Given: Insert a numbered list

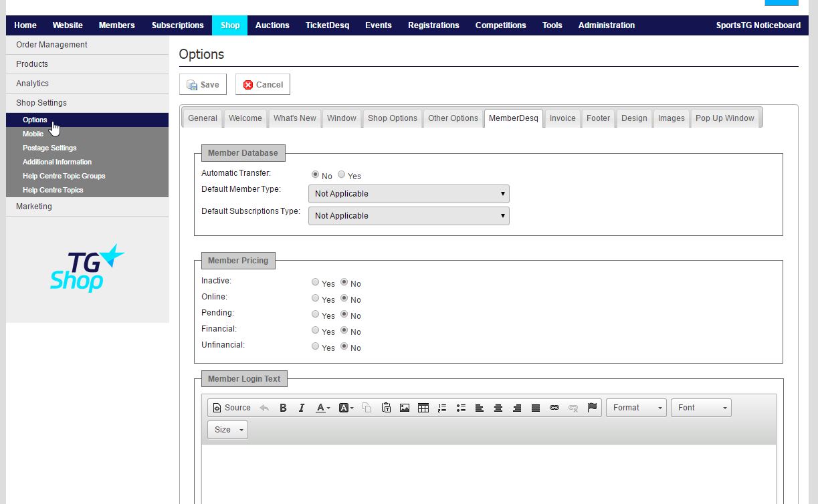Looking at the screenshot, I should (442, 408).
